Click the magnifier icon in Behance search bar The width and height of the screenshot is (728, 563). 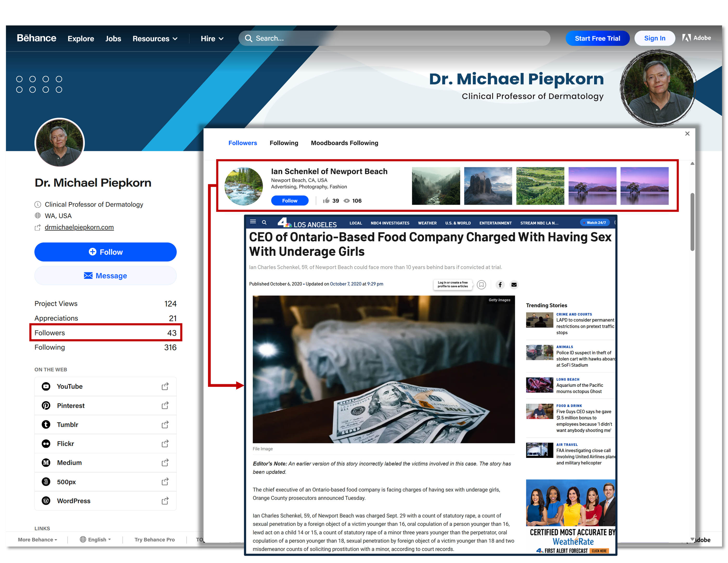[248, 38]
